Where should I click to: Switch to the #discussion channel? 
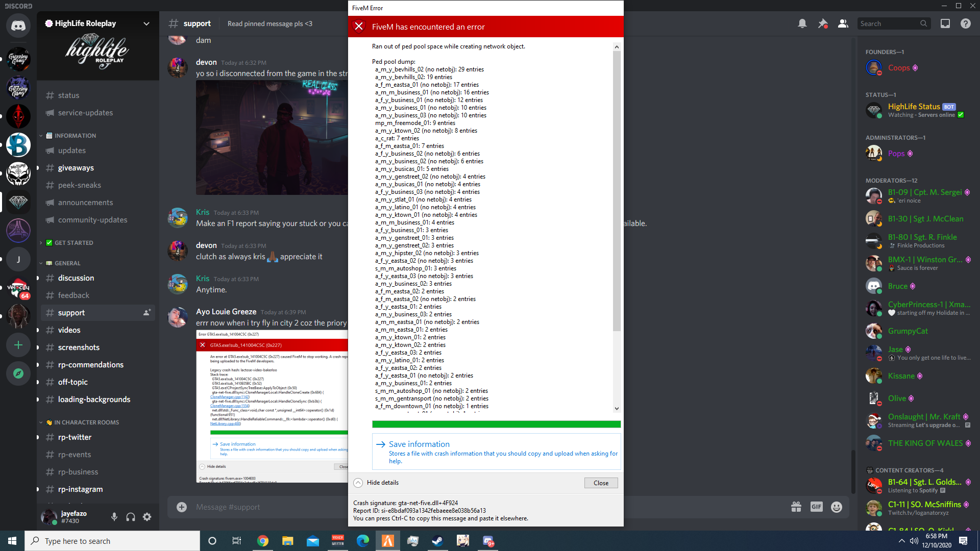(76, 278)
